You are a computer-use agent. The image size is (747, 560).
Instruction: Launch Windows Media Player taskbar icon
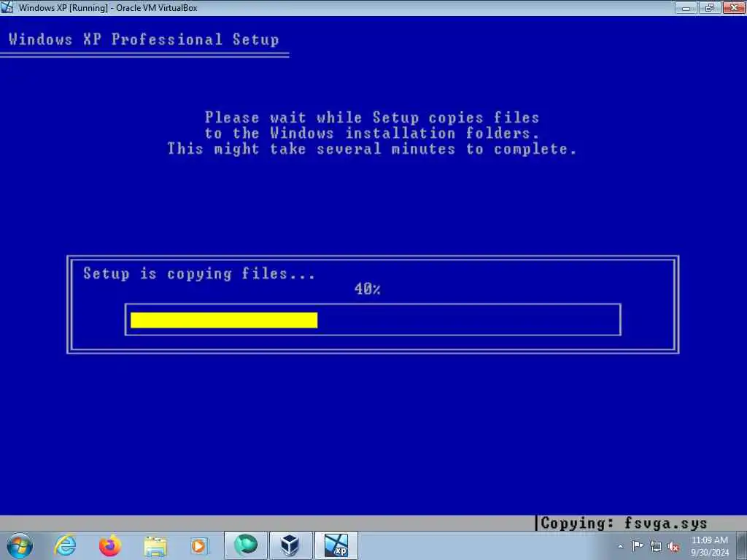(x=199, y=545)
